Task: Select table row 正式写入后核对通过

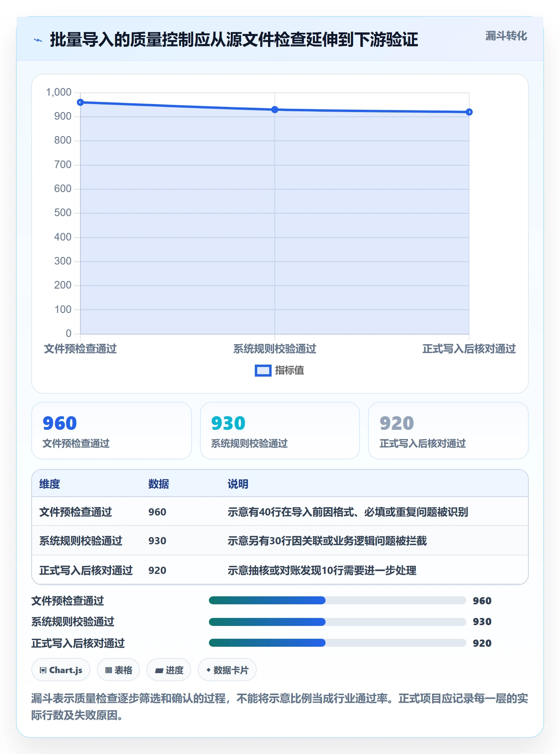Action: click(x=280, y=570)
